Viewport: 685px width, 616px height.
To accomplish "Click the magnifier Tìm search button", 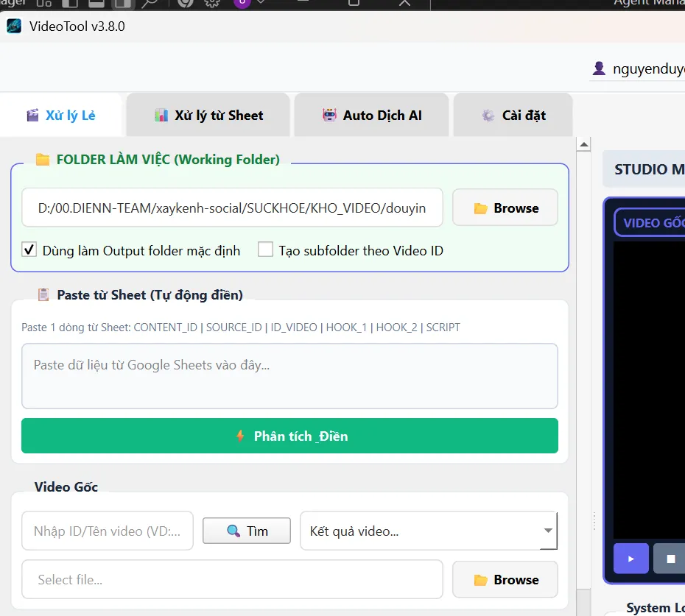I will tap(247, 531).
